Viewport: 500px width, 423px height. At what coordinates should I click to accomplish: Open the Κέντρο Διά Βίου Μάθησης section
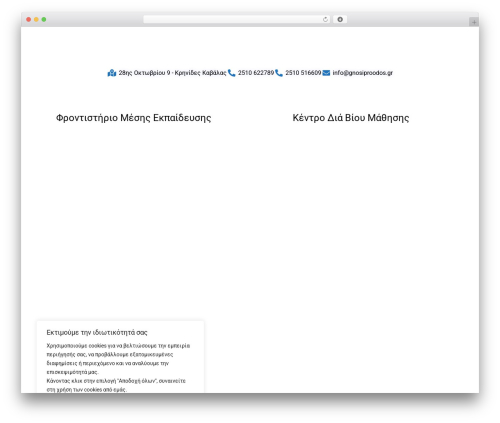click(x=351, y=118)
